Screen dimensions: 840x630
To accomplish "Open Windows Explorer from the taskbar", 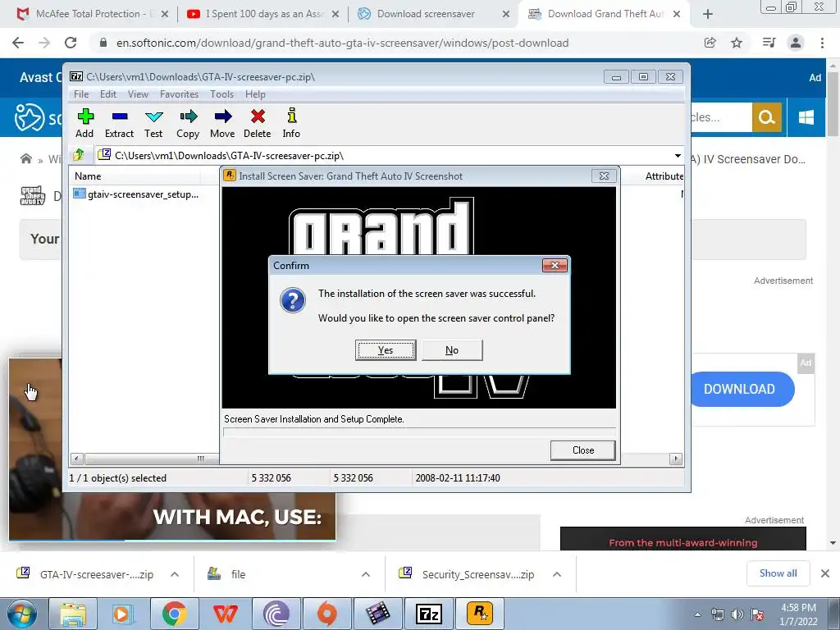I will (x=73, y=614).
